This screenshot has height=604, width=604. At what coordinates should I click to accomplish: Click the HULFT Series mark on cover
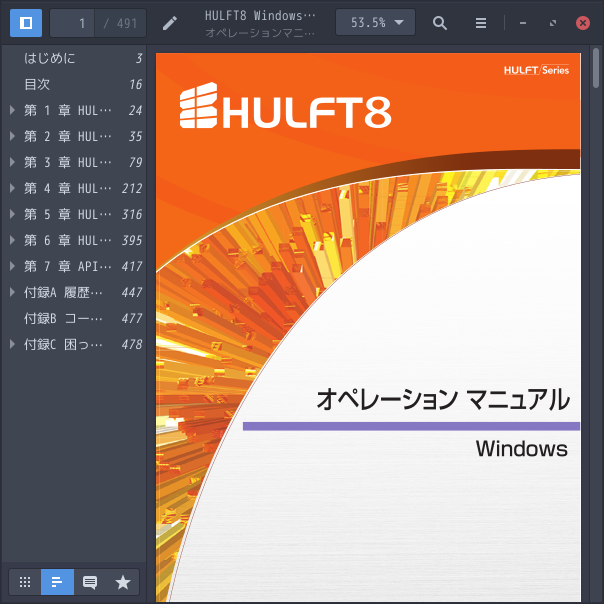536,70
